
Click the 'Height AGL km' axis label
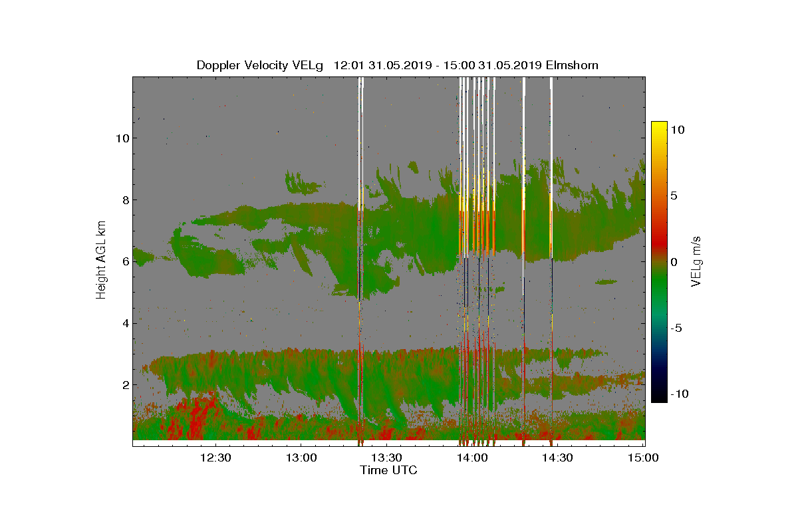point(101,260)
